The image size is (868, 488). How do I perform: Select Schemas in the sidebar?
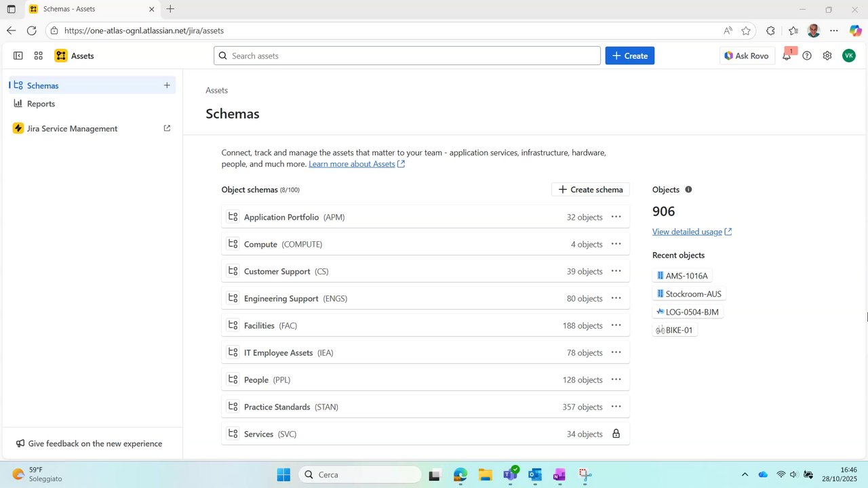[92, 85]
